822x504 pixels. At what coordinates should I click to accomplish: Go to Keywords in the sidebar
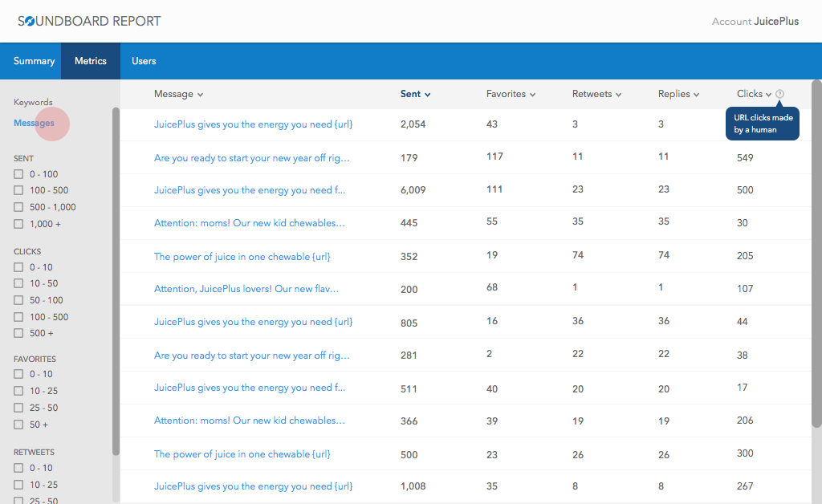(33, 102)
